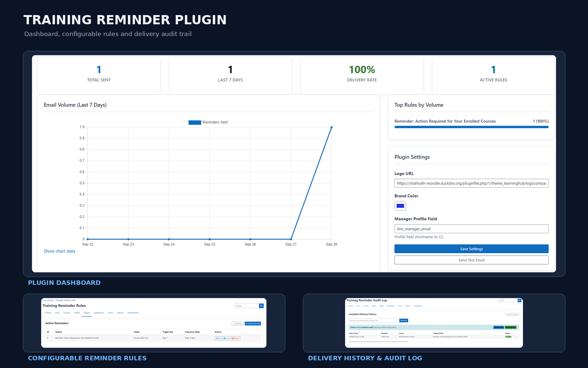The image size is (588, 368).
Task: Click the 'Moodle Demo Course 2' cell in Audit Log
Action: [x=407, y=337]
